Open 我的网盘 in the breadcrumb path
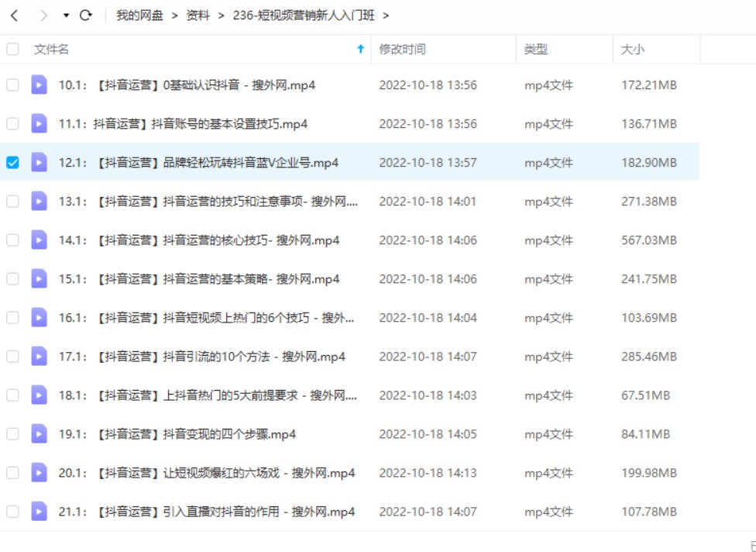Viewport: 756px width, 552px height. click(140, 16)
